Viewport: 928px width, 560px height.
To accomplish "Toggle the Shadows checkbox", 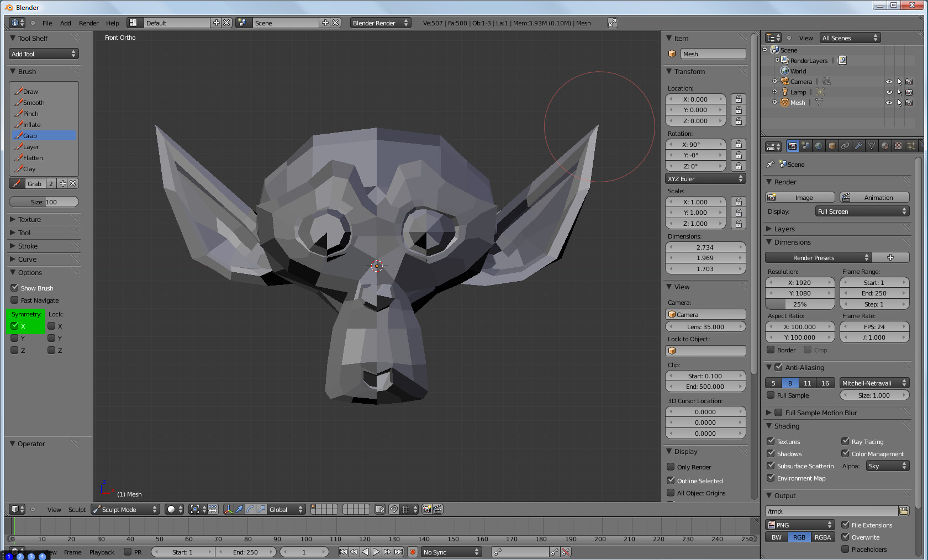I will click(x=771, y=453).
